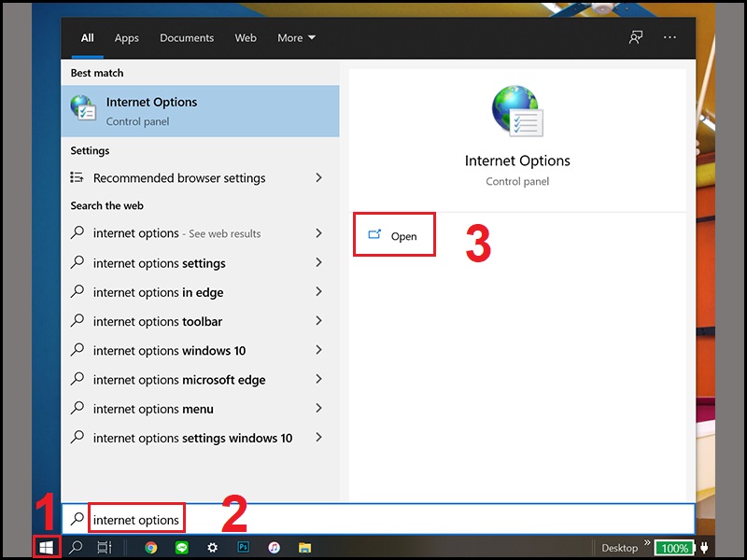
Task: Open the three-dot options menu
Action: pyautogui.click(x=669, y=37)
